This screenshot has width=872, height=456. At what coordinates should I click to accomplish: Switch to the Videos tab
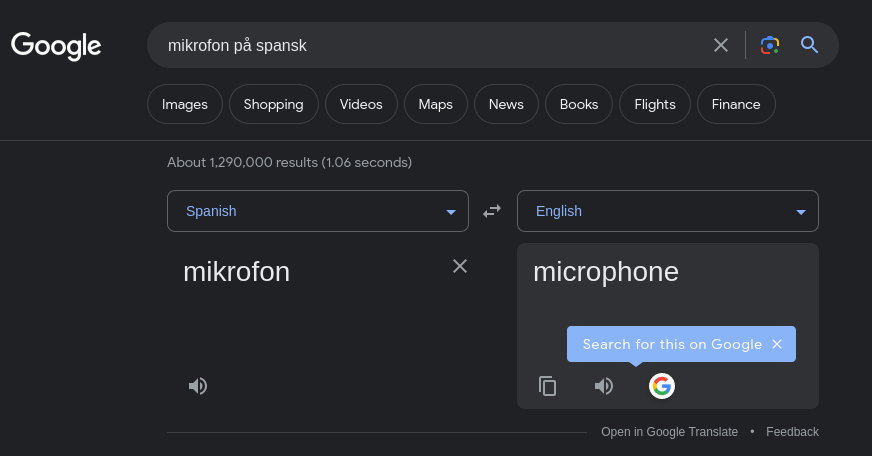pyautogui.click(x=361, y=104)
